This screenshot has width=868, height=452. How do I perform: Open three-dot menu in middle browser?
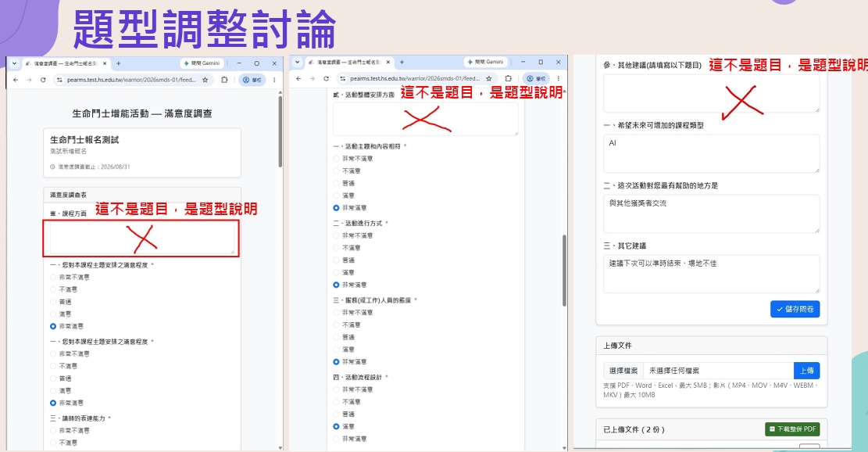tap(559, 79)
